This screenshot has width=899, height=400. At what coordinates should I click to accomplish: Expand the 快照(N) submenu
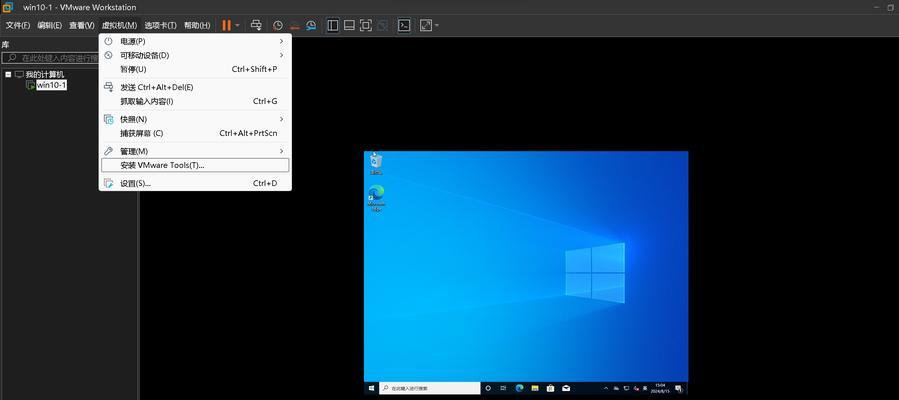(x=195, y=119)
